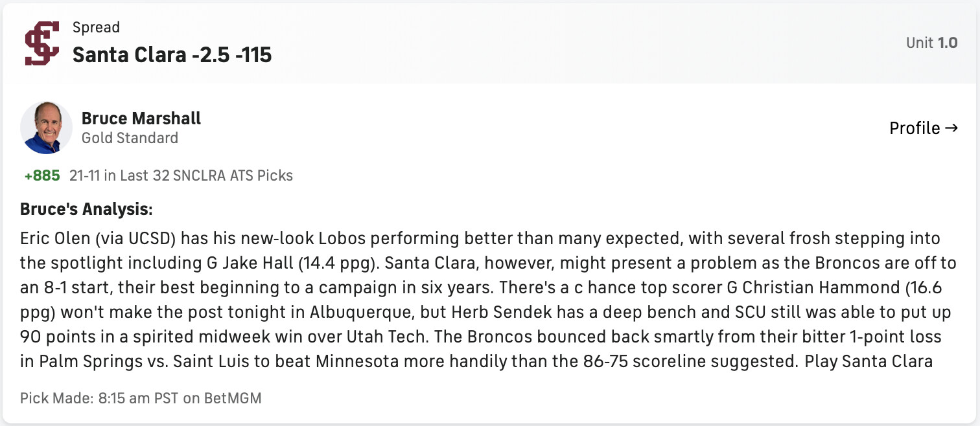Click the closing Play Santa Clara text
Image resolution: width=980 pixels, height=426 pixels.
click(869, 361)
